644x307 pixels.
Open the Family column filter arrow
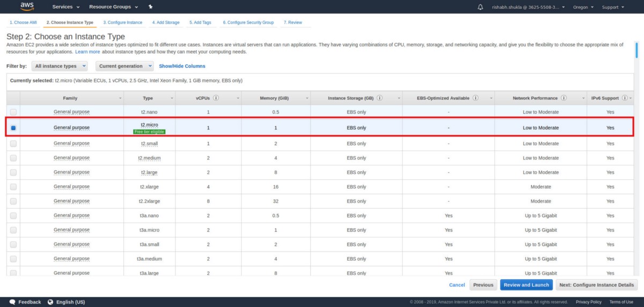click(x=120, y=98)
